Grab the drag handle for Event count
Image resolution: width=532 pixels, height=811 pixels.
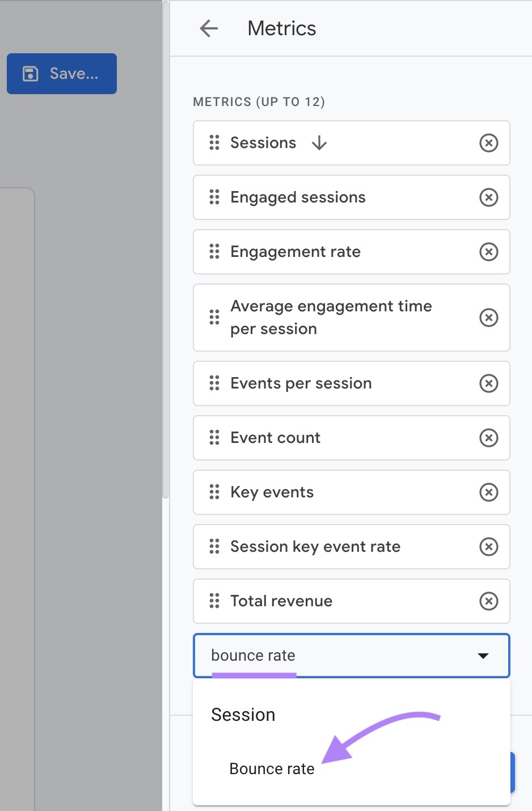point(214,438)
